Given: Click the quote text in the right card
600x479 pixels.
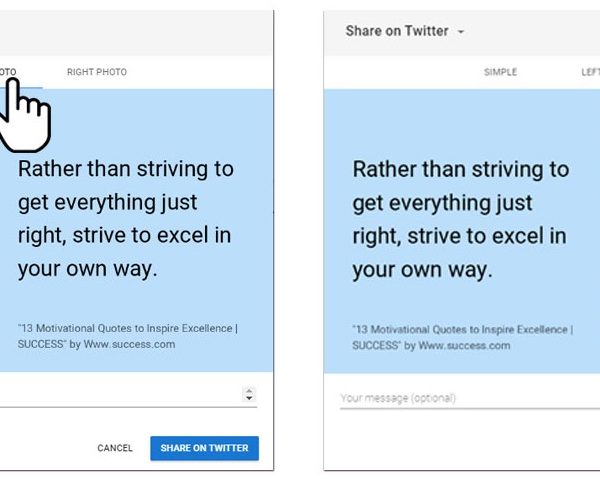Looking at the screenshot, I should 461,220.
